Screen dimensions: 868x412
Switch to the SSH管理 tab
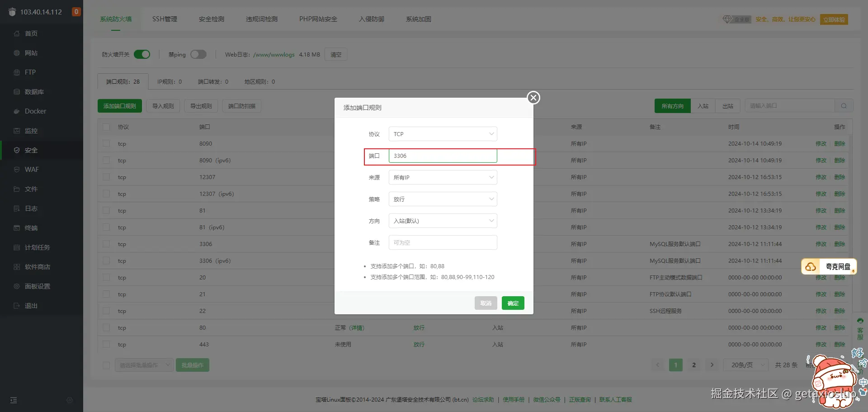pyautogui.click(x=165, y=19)
